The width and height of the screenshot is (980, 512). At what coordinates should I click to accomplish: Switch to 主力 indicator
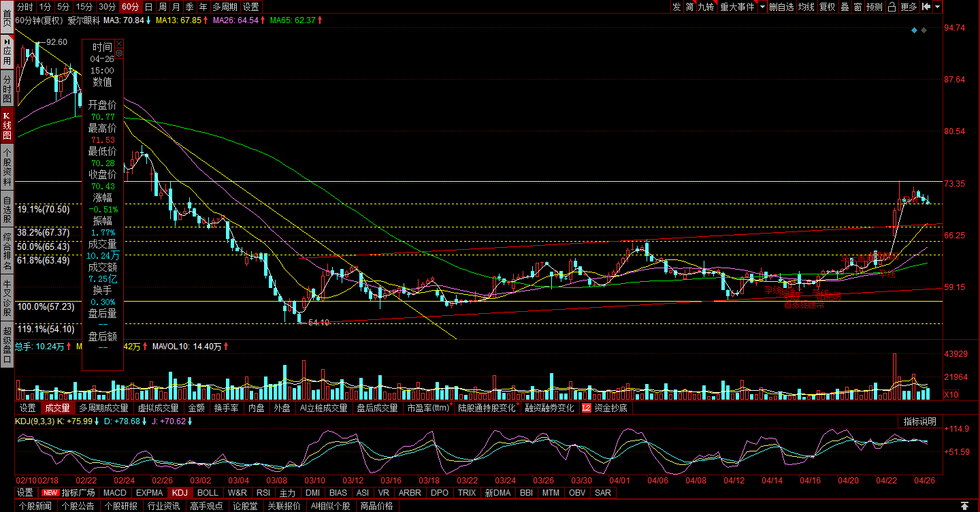tap(287, 492)
